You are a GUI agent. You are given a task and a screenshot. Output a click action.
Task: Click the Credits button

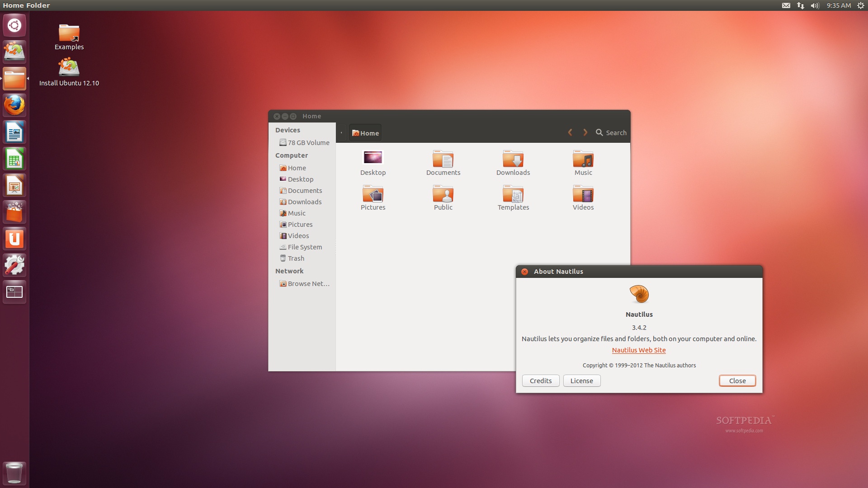tap(540, 381)
